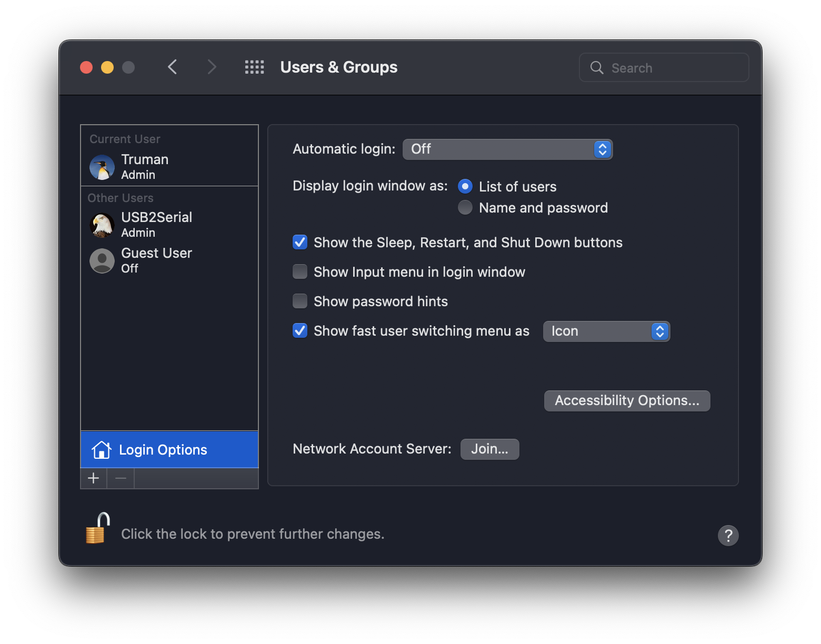Toggle Show fast user switching menu checkbox

tap(300, 331)
